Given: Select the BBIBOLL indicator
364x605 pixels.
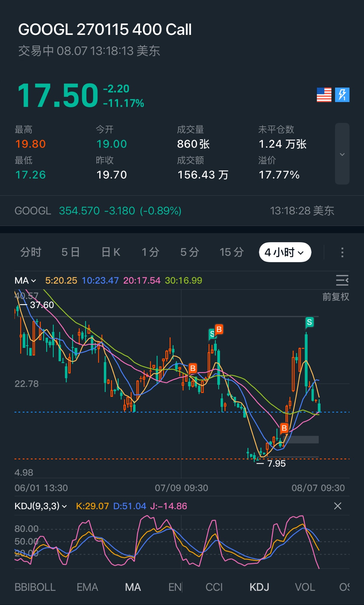Looking at the screenshot, I should point(35,587).
